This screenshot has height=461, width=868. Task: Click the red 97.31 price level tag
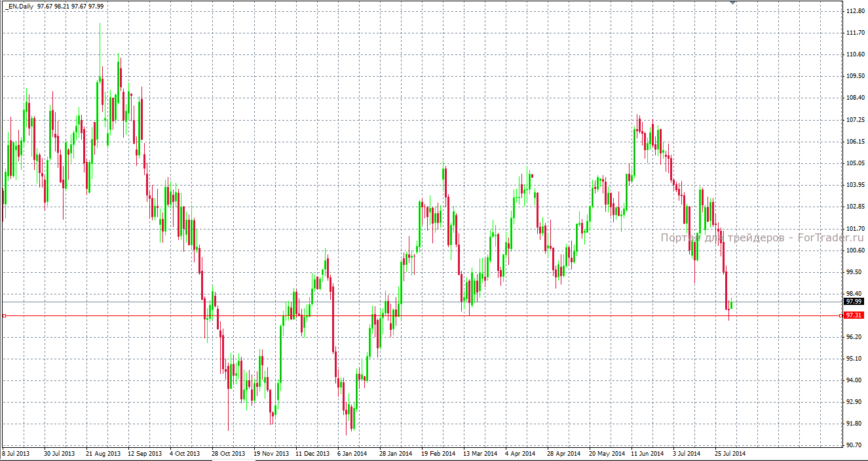pyautogui.click(x=853, y=315)
